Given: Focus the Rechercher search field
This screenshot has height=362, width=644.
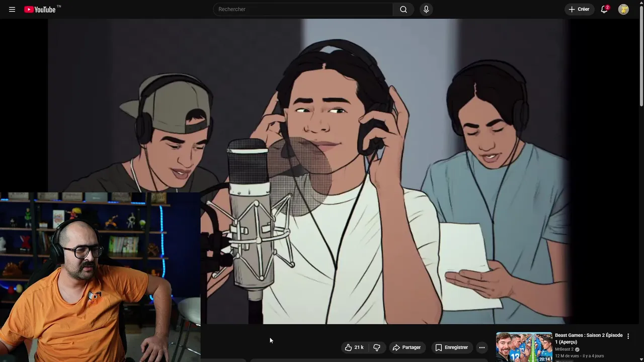Looking at the screenshot, I should tap(303, 9).
